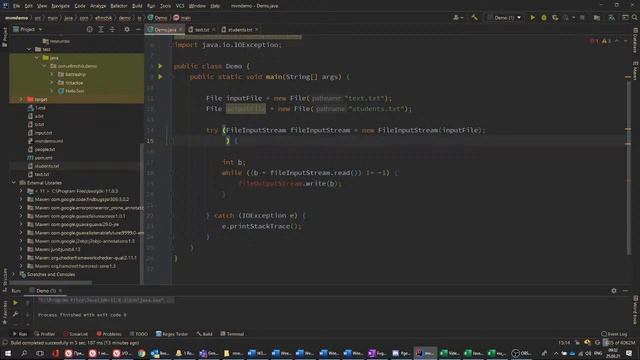Rerun Demo in Run panel
The width and height of the screenshot is (640, 360).
point(15,303)
